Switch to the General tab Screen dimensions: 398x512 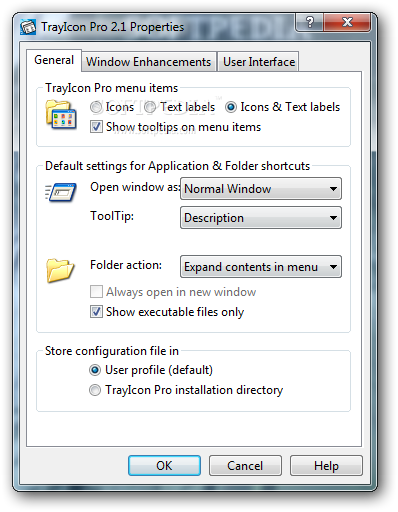54,60
